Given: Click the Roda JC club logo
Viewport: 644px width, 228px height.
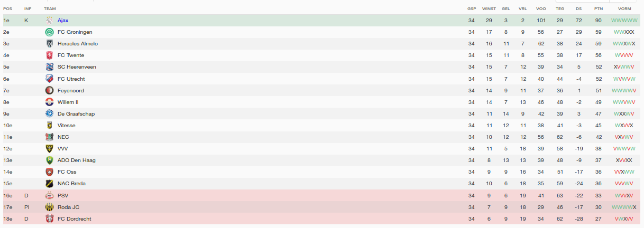Looking at the screenshot, I should (49, 207).
